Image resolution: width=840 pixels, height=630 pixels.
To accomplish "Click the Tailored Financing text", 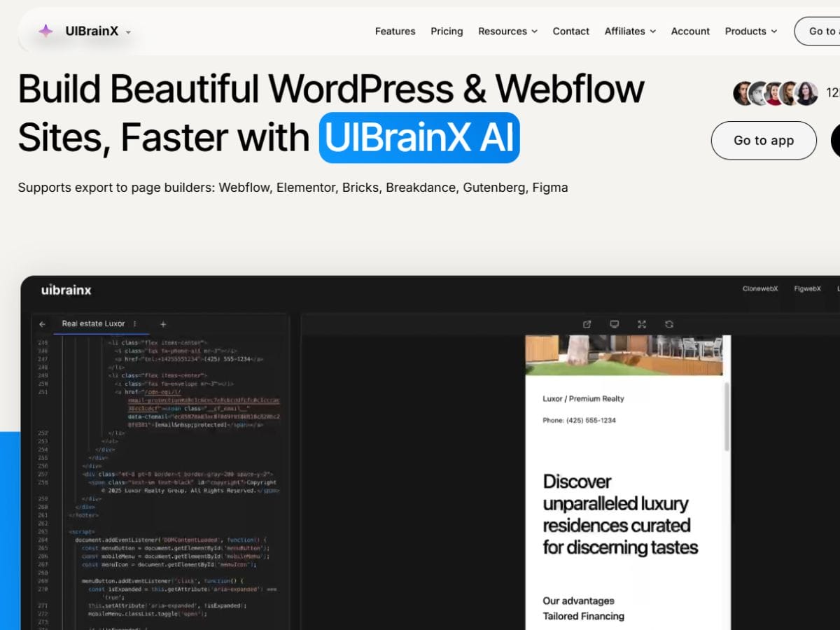I will 583,616.
